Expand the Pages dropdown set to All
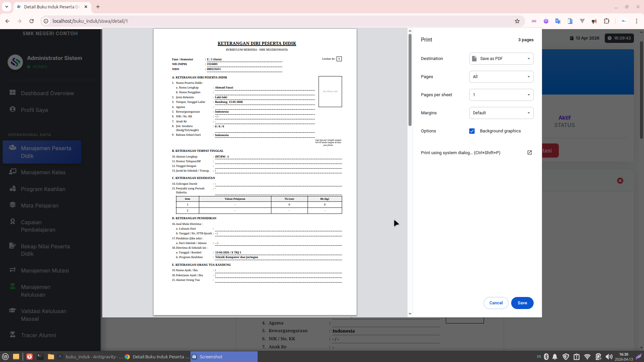This screenshot has width=644, height=362. point(501,77)
